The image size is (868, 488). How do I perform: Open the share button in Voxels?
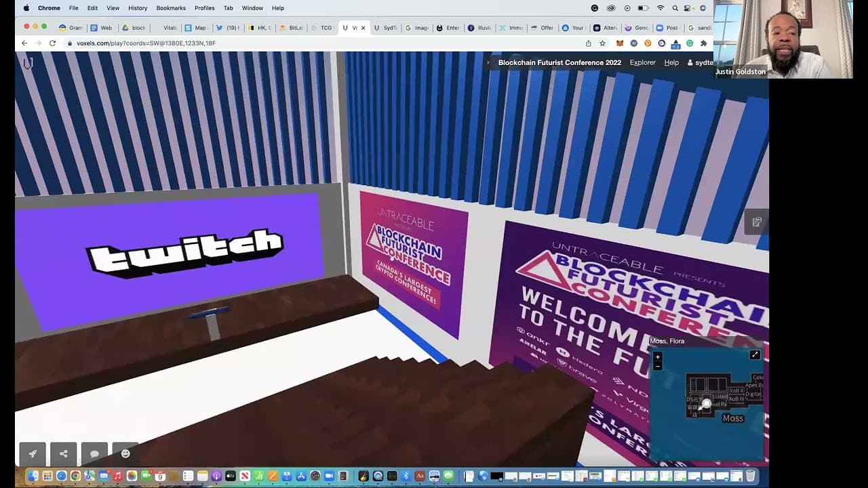[x=64, y=454]
